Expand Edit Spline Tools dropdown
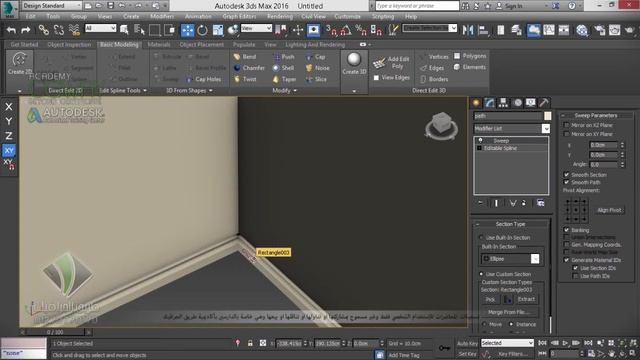 [123, 90]
